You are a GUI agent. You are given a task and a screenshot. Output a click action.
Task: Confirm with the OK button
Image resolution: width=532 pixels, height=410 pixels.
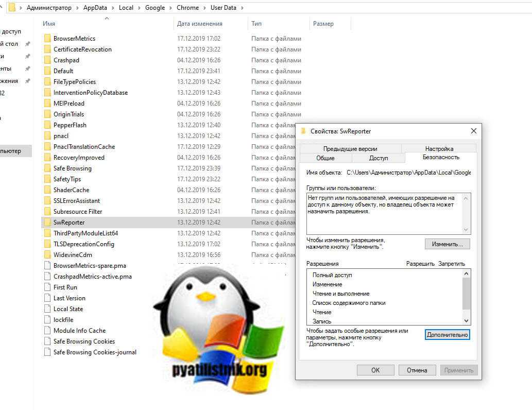[x=375, y=370]
